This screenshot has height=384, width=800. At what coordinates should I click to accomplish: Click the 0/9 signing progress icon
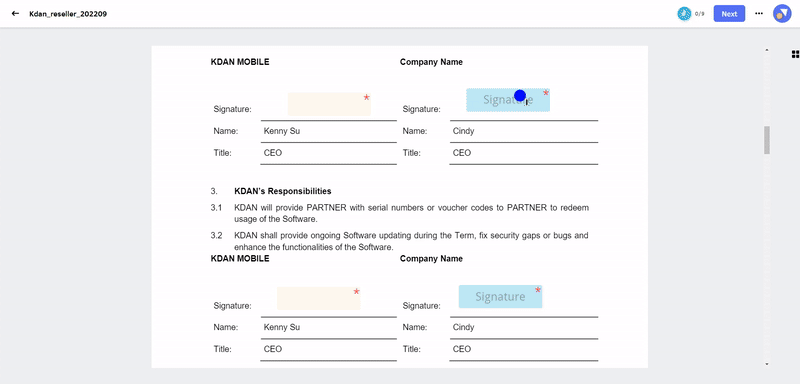(684, 14)
